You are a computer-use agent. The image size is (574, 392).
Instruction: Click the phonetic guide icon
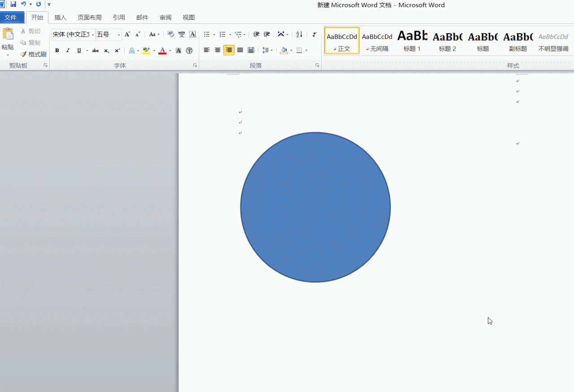pyautogui.click(x=182, y=35)
